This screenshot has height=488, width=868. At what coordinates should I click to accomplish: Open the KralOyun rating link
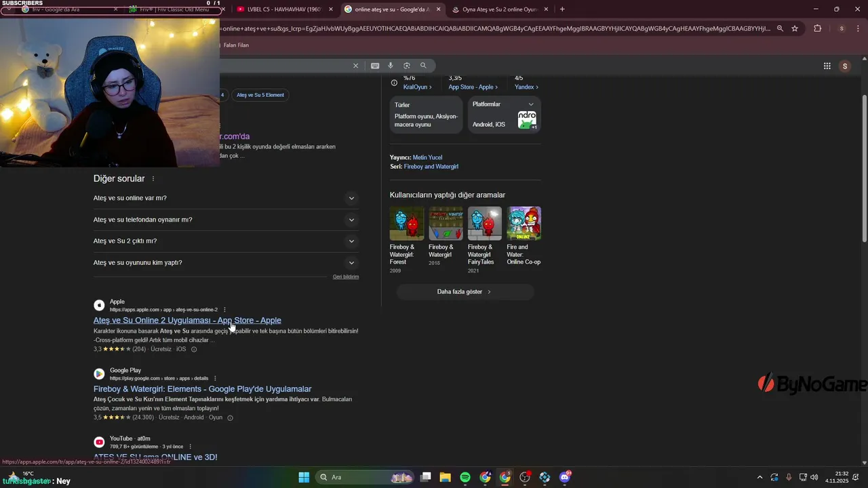pos(417,87)
